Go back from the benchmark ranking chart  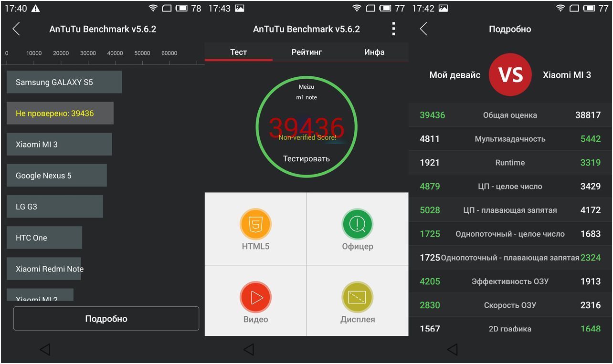pyautogui.click(x=16, y=29)
